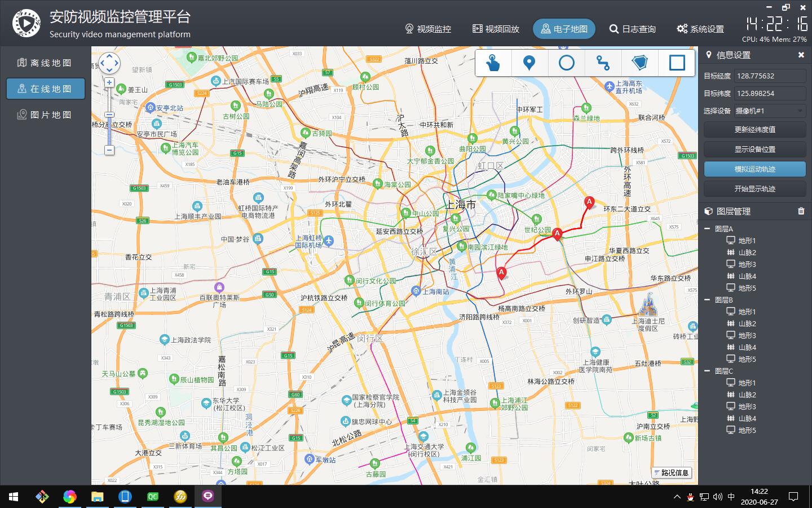Open the 系统设置 tab
Screen dimensions: 812x508
coord(700,29)
